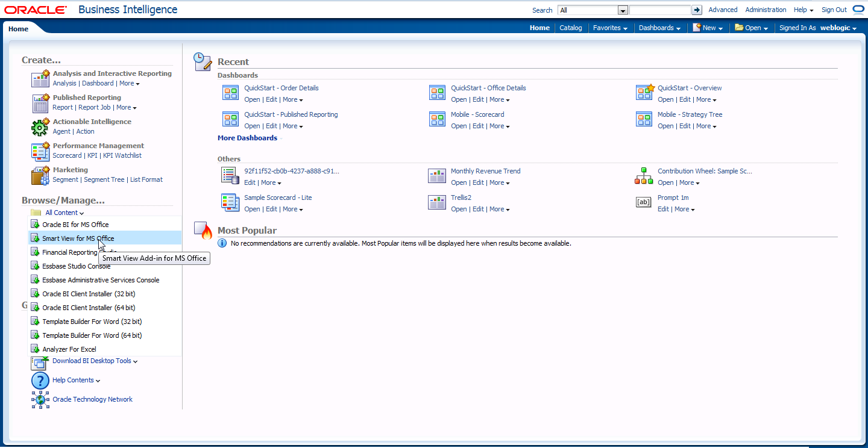Screen dimensions: 868x448
Task: Click the Download BI Desktop Tools icon
Action: (x=39, y=362)
